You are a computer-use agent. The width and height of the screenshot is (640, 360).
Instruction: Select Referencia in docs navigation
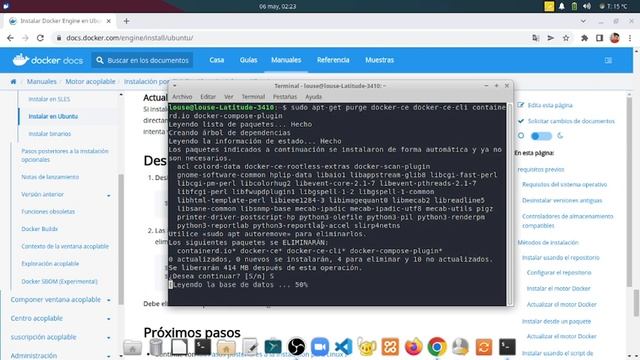click(333, 60)
